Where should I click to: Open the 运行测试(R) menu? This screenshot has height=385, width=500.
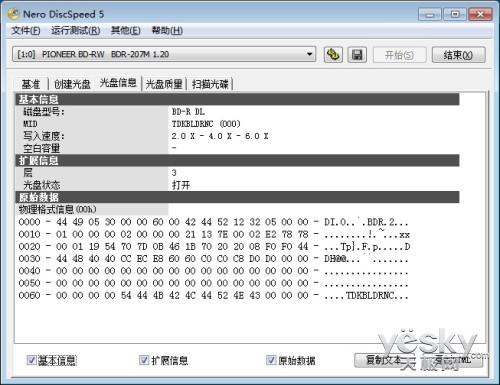(x=75, y=31)
